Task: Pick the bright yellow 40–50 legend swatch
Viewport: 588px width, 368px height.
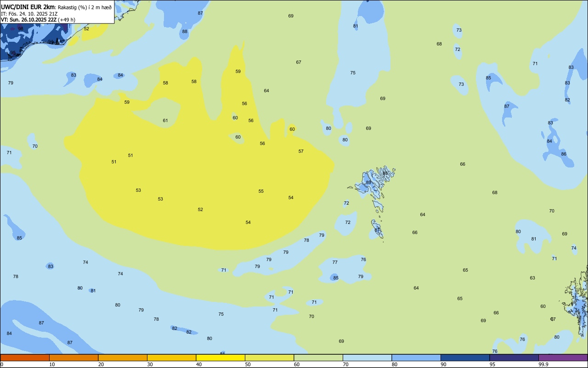Action: point(220,357)
